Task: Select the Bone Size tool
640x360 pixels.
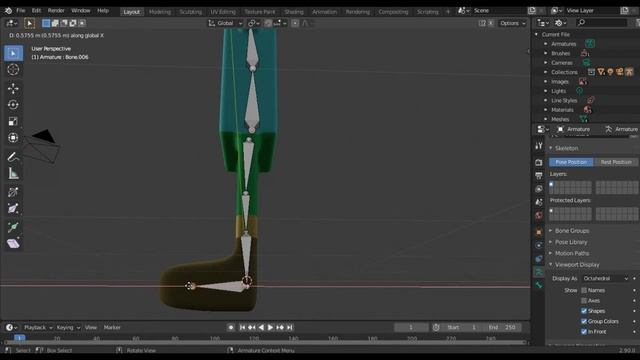Action: point(13,209)
